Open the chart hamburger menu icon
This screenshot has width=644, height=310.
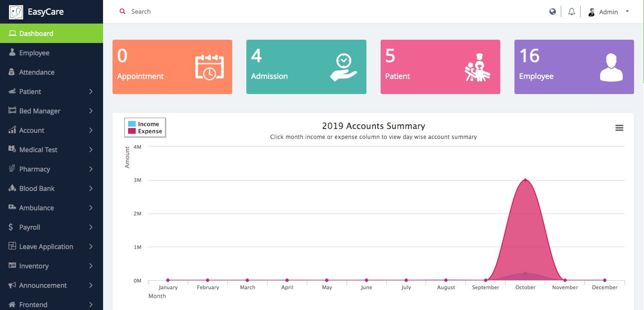click(x=619, y=128)
